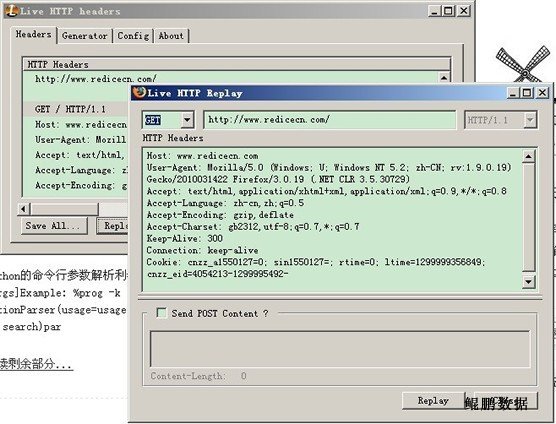Screen dimensions: 556x424
Task: Minimize the Live HTTP Replay window
Action: (x=513, y=93)
